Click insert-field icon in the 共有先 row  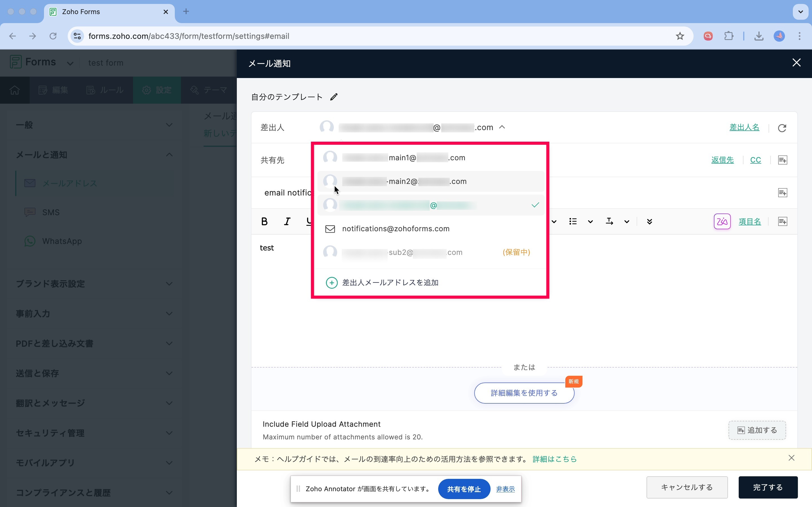pos(782,160)
